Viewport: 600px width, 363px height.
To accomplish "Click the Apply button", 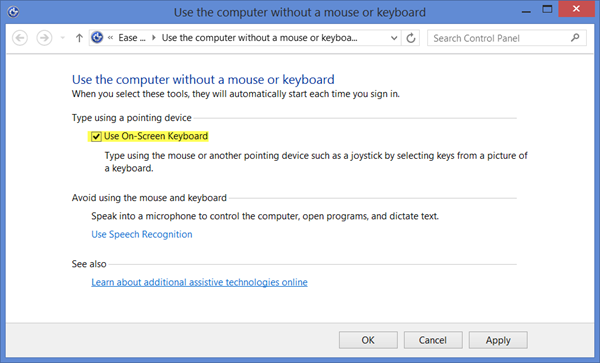I will [x=498, y=340].
